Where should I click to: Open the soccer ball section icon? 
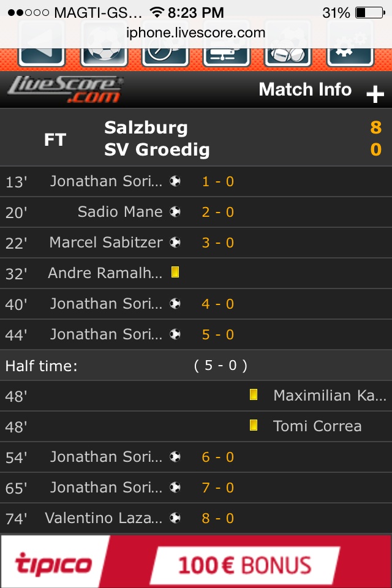pyautogui.click(x=104, y=53)
